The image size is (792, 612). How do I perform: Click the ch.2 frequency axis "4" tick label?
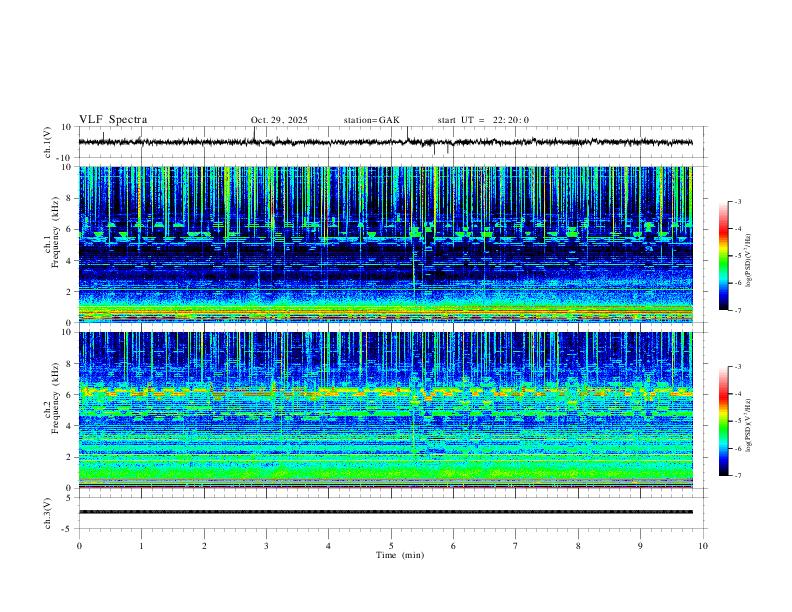[x=68, y=426]
